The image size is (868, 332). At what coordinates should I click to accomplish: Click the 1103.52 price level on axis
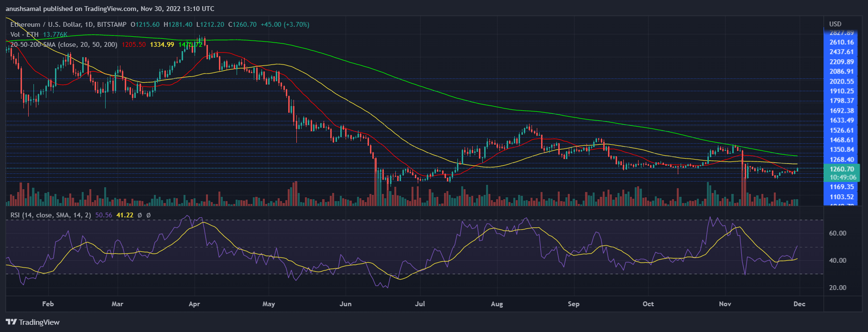(841, 197)
